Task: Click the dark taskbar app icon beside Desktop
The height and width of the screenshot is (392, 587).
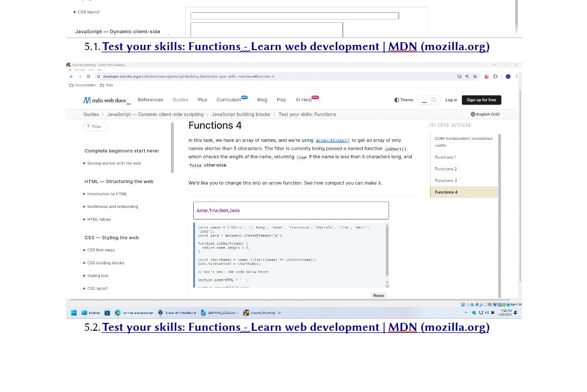Action: [x=107, y=313]
